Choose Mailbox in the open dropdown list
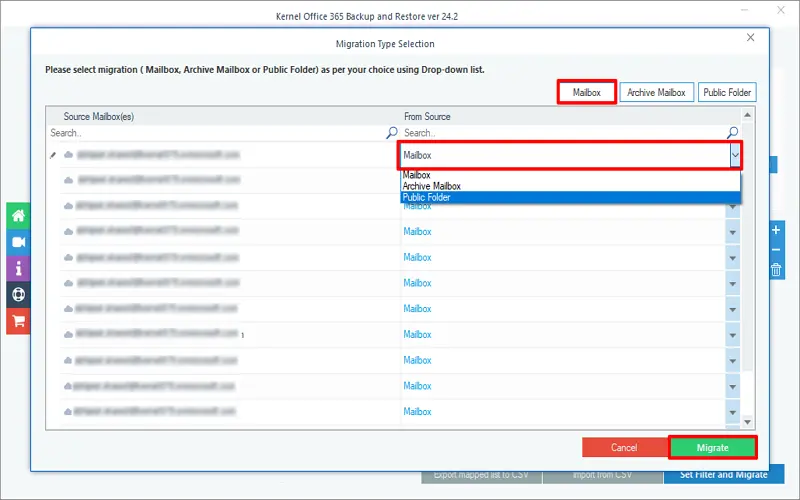 point(570,175)
